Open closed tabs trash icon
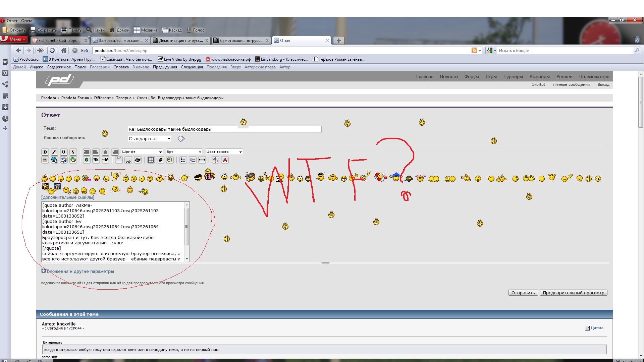Screen dimensions: 644x362 [637, 40]
